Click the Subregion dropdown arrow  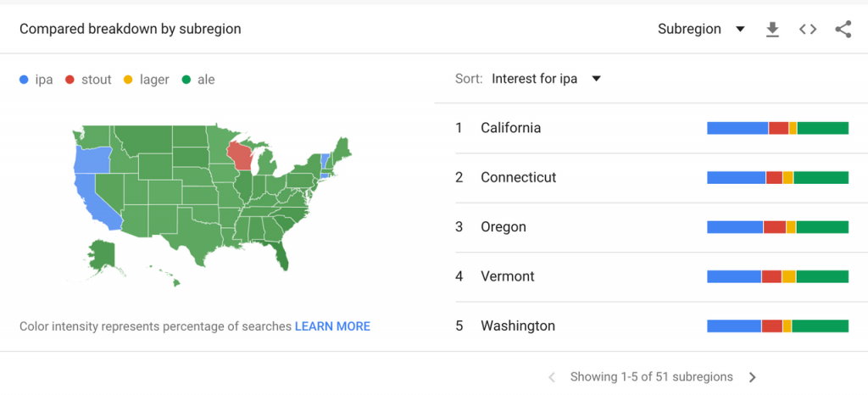(x=740, y=30)
